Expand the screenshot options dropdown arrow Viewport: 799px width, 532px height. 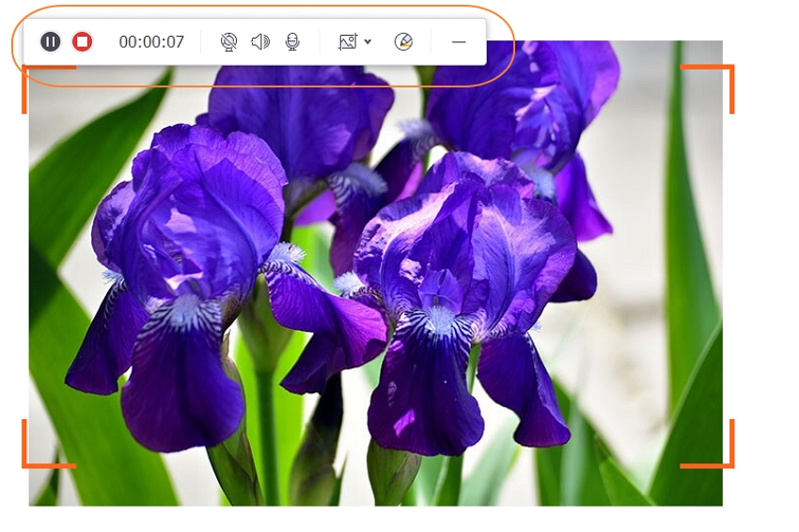click(368, 41)
